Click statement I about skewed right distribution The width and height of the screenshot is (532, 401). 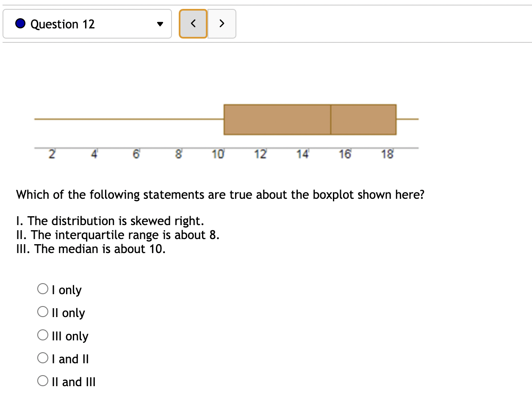click(x=110, y=221)
